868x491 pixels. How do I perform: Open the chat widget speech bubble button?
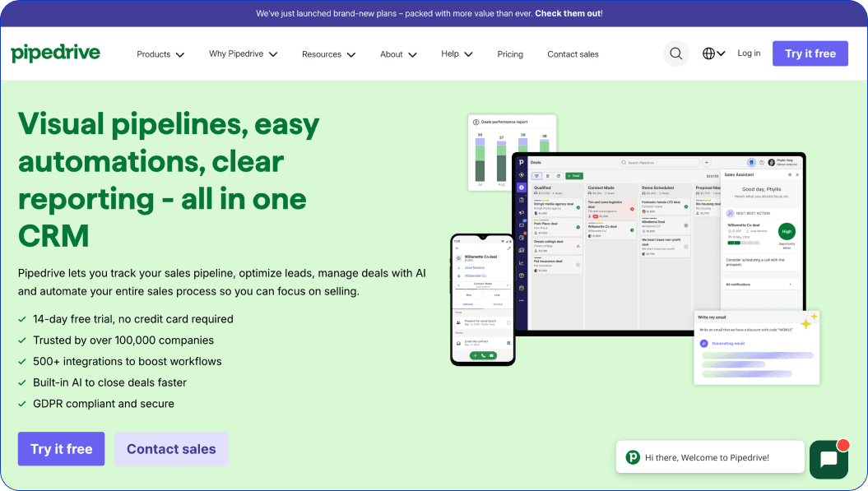829,459
